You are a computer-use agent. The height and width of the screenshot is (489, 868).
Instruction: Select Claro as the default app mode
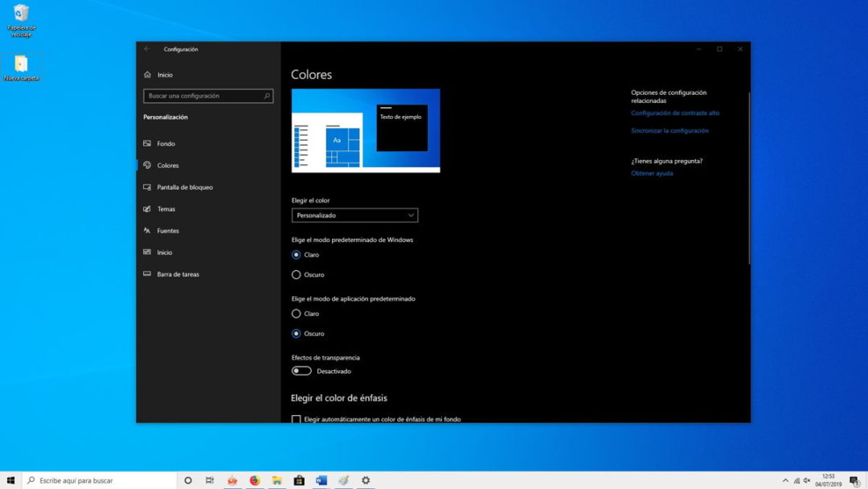(295, 314)
